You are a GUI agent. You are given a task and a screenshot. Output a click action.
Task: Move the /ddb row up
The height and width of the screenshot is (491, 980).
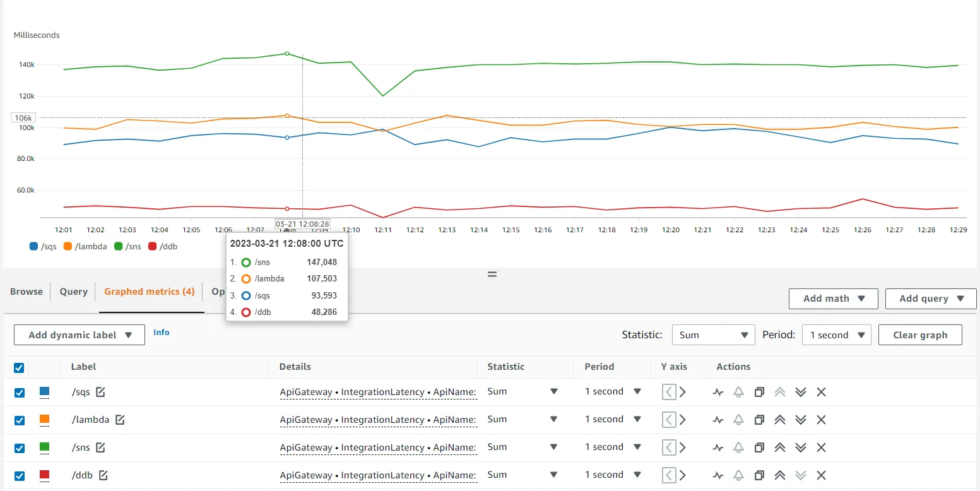(x=779, y=475)
